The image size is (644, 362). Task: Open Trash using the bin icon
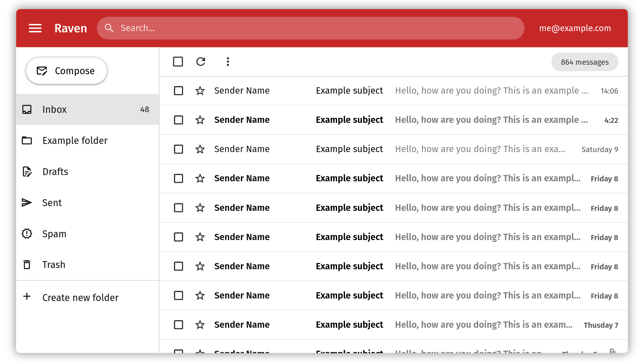tap(27, 264)
